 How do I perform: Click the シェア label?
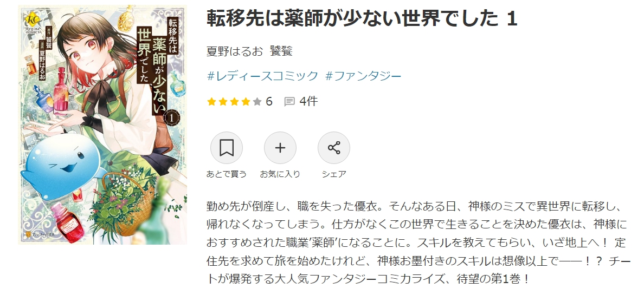click(x=334, y=174)
